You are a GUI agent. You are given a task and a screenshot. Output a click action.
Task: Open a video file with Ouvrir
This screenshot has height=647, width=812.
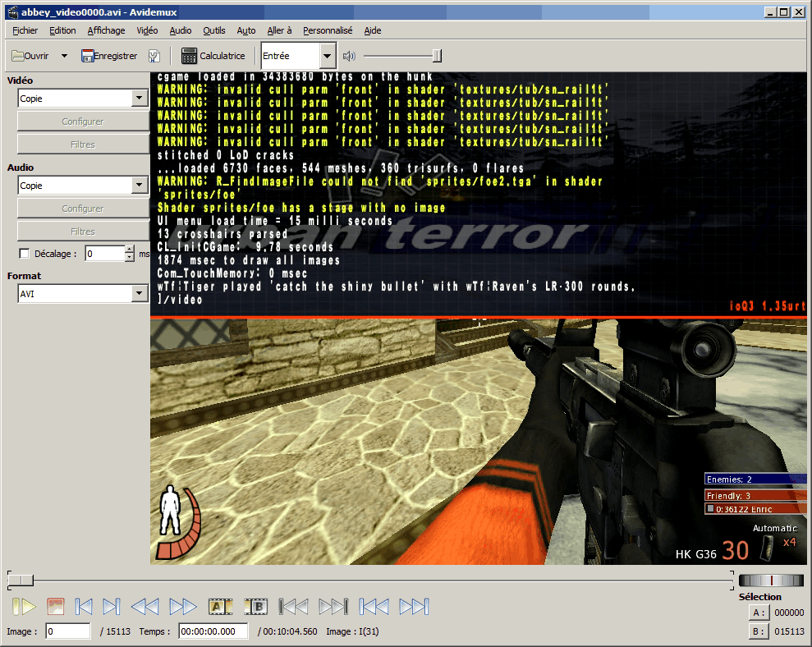click(30, 56)
